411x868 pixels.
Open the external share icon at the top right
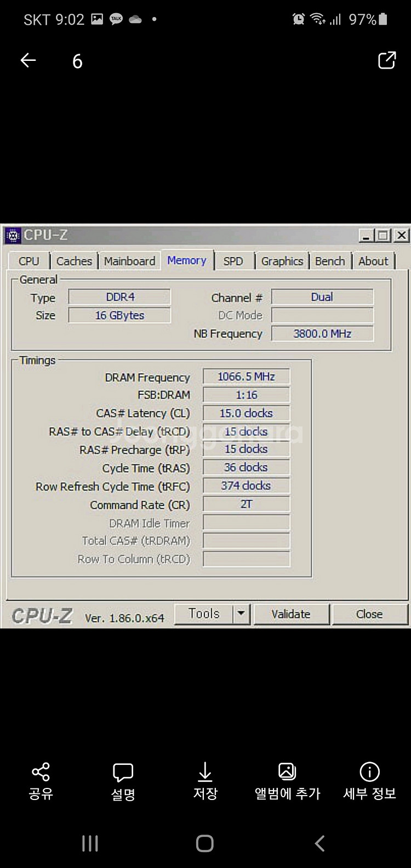(x=387, y=60)
